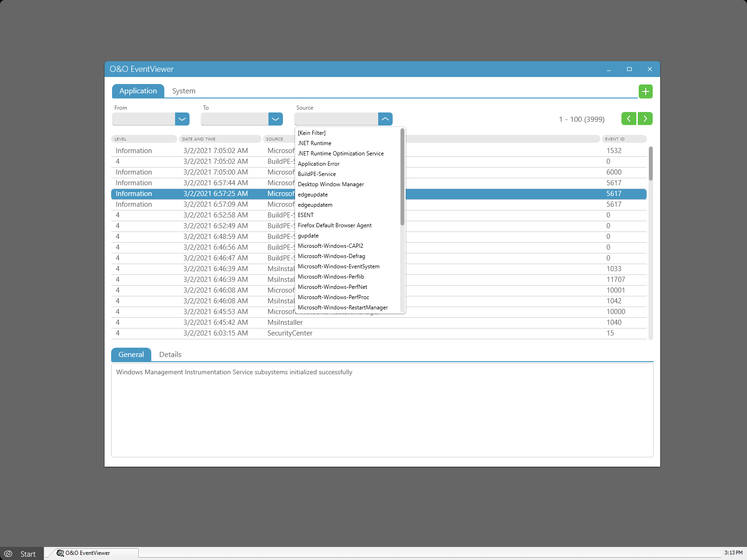This screenshot has width=747, height=560.
Task: Click the 1 - 100 (3999) page counter
Action: point(582,119)
